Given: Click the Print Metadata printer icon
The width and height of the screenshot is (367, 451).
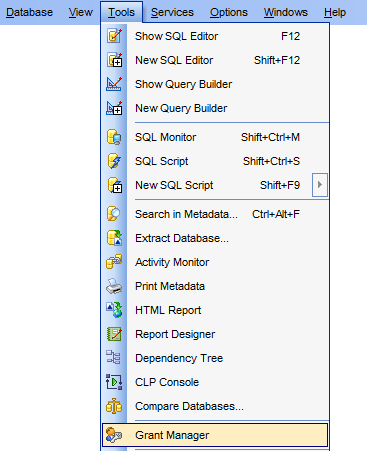Looking at the screenshot, I should (x=114, y=286).
